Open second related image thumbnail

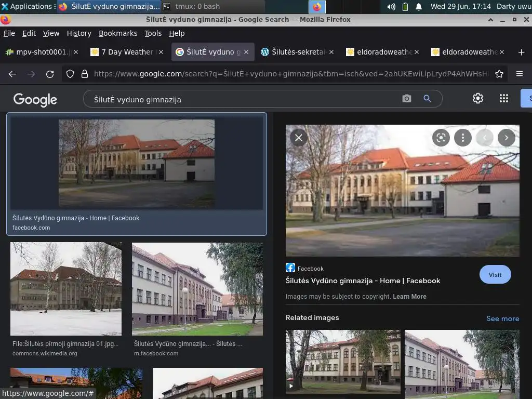[462, 364]
